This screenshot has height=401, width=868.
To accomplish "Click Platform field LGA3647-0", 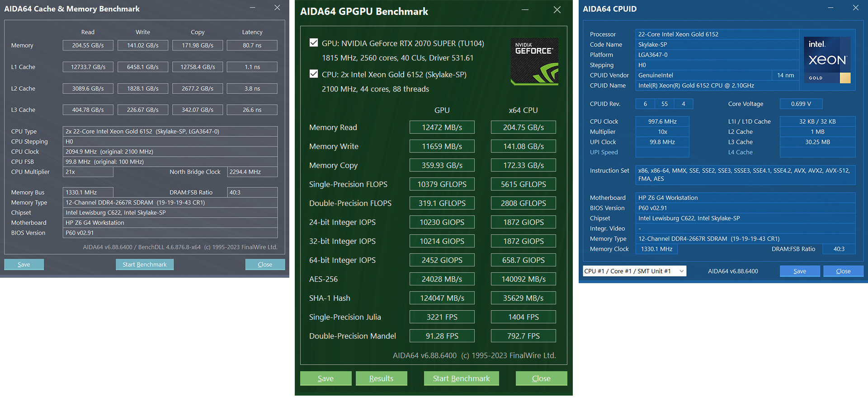I will click(x=717, y=55).
